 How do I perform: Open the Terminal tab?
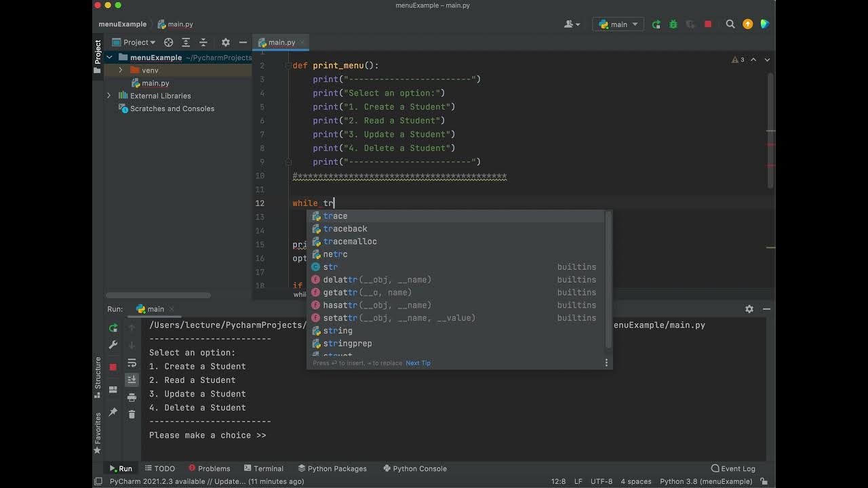coord(263,468)
